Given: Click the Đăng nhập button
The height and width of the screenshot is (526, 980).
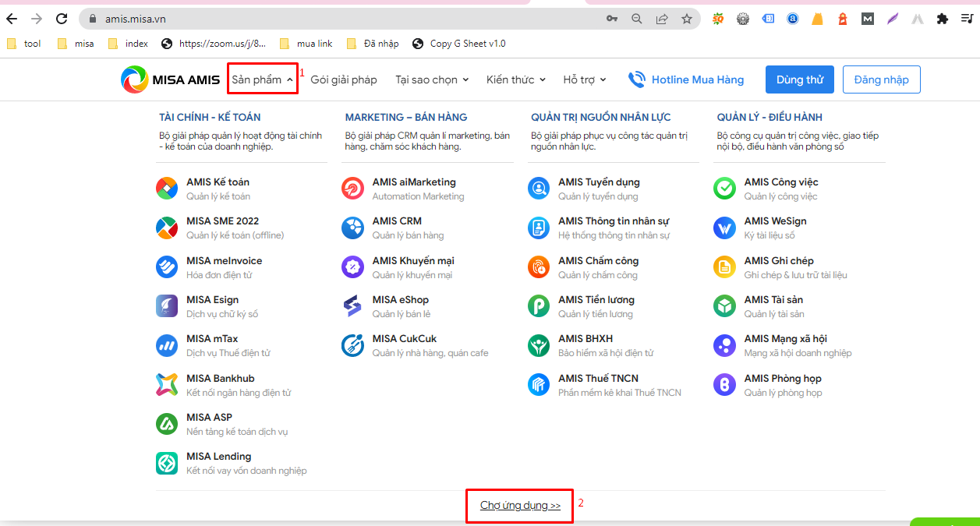Looking at the screenshot, I should click(x=881, y=79).
